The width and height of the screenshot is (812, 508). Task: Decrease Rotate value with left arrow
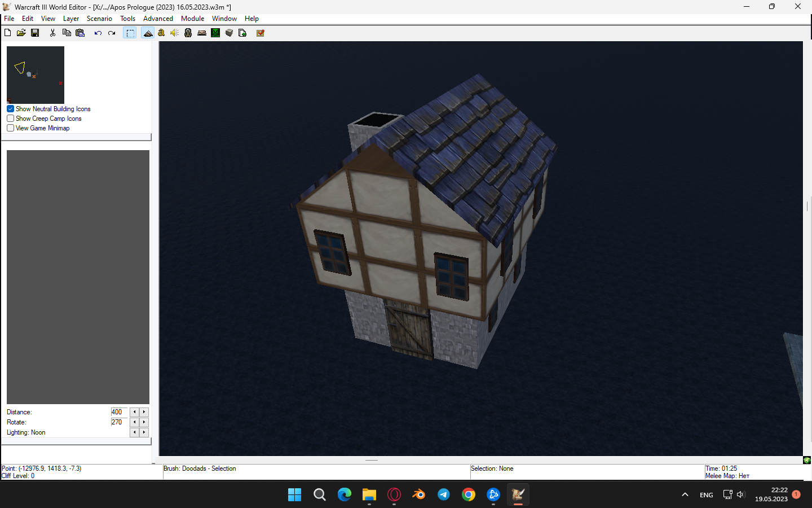pyautogui.click(x=134, y=422)
